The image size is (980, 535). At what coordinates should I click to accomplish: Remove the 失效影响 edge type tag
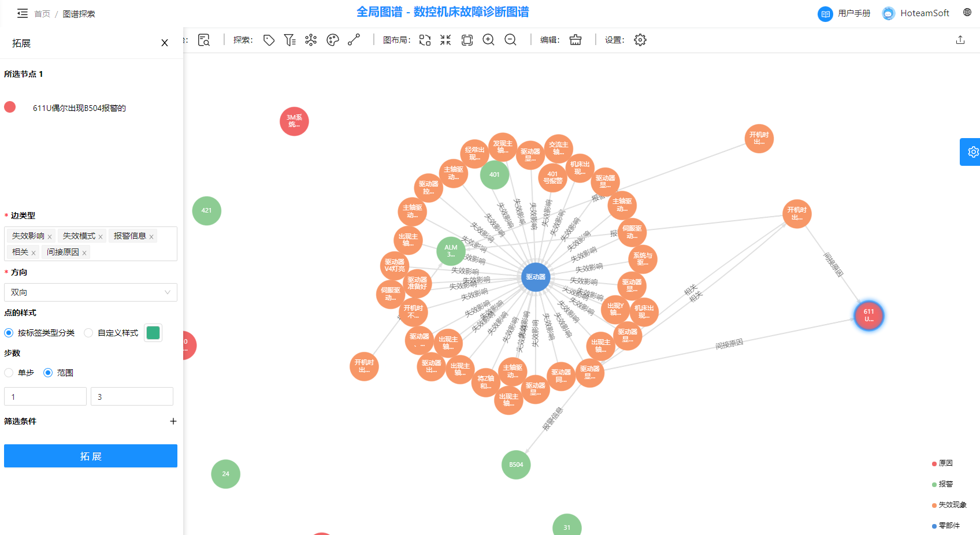pos(50,236)
